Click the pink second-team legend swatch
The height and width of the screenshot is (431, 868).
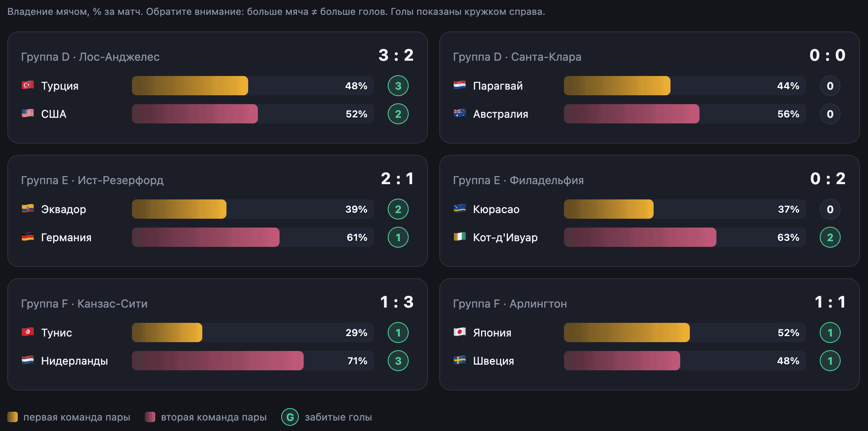(x=150, y=417)
